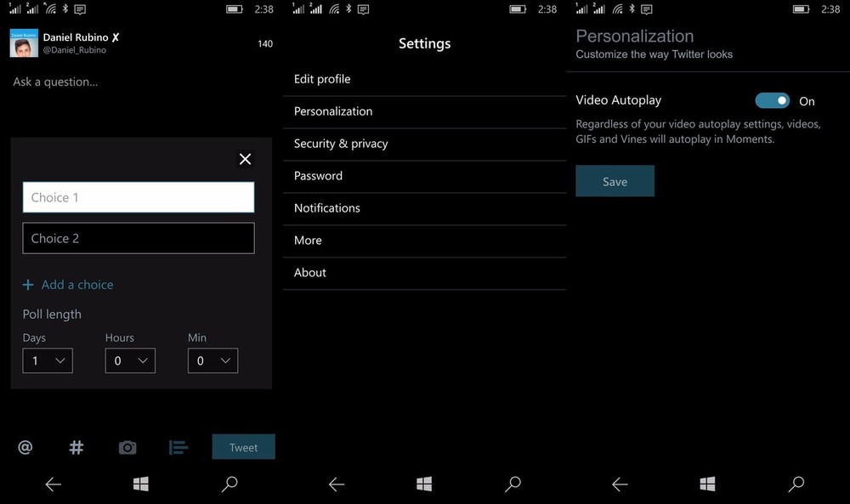The image size is (850, 504).
Task: Click the Tweet button
Action: 243,447
